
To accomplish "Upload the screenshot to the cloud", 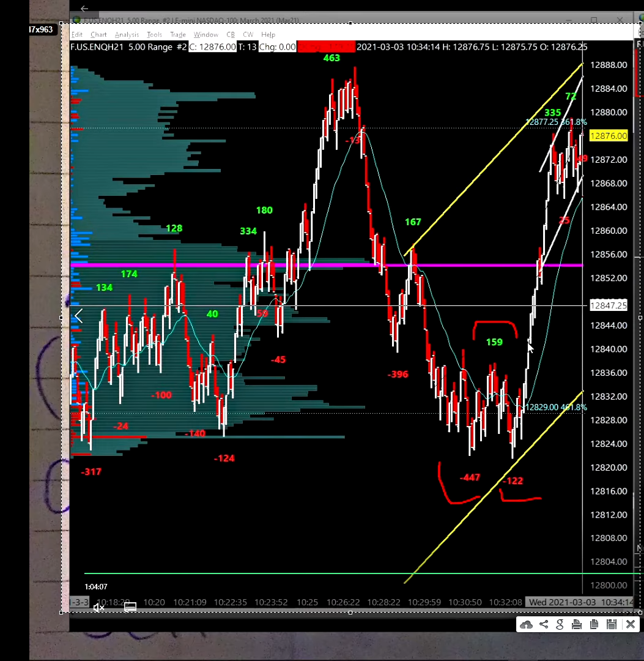I will click(526, 624).
